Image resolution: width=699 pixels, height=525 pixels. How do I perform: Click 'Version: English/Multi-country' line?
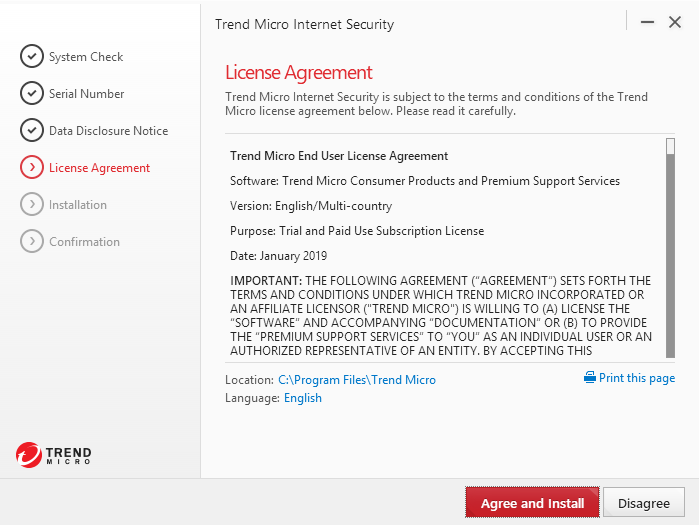[x=311, y=206]
